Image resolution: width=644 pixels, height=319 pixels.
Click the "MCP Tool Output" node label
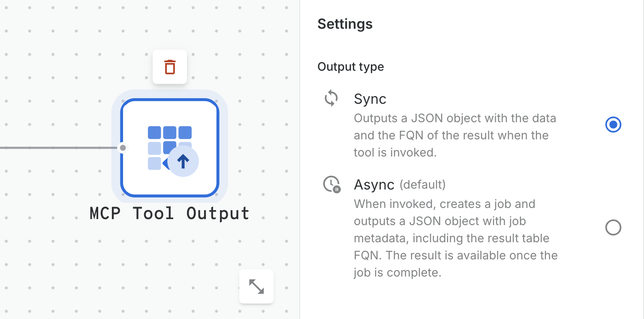[170, 214]
